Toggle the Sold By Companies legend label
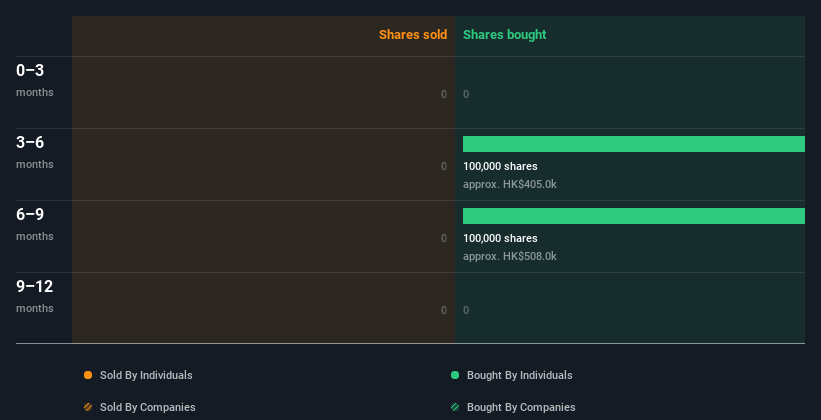This screenshot has width=821, height=420. pyautogui.click(x=148, y=407)
